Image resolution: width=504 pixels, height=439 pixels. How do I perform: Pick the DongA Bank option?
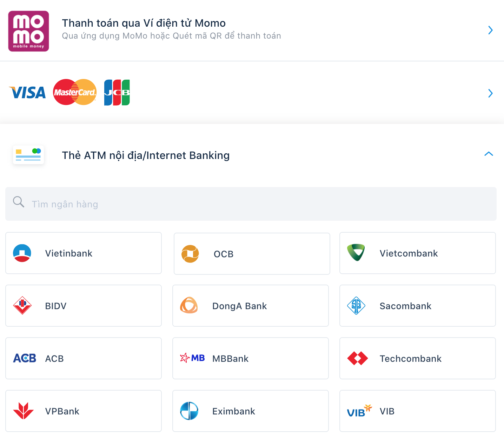tap(251, 306)
